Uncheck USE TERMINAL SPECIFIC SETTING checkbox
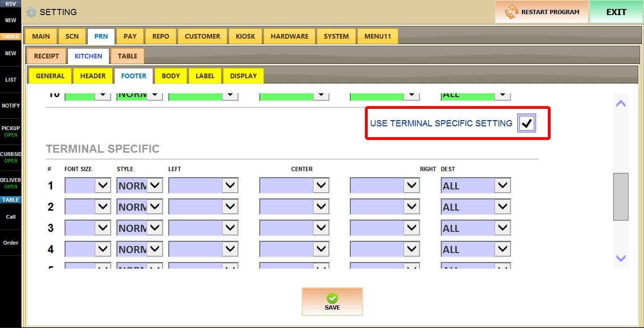 pyautogui.click(x=527, y=123)
